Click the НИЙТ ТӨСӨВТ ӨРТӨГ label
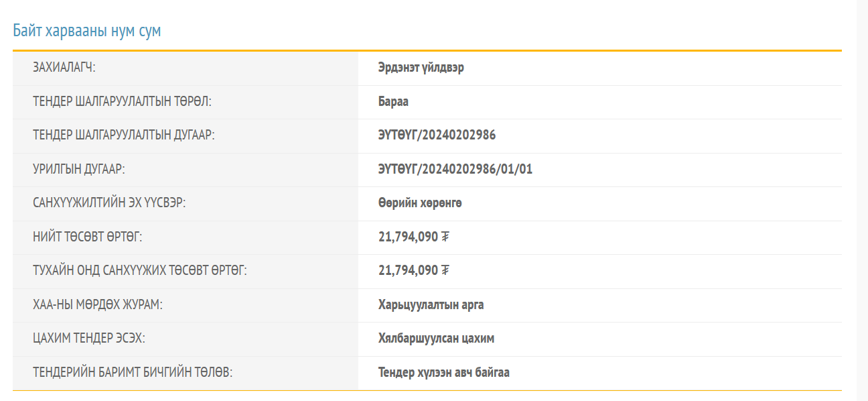 [x=88, y=237]
